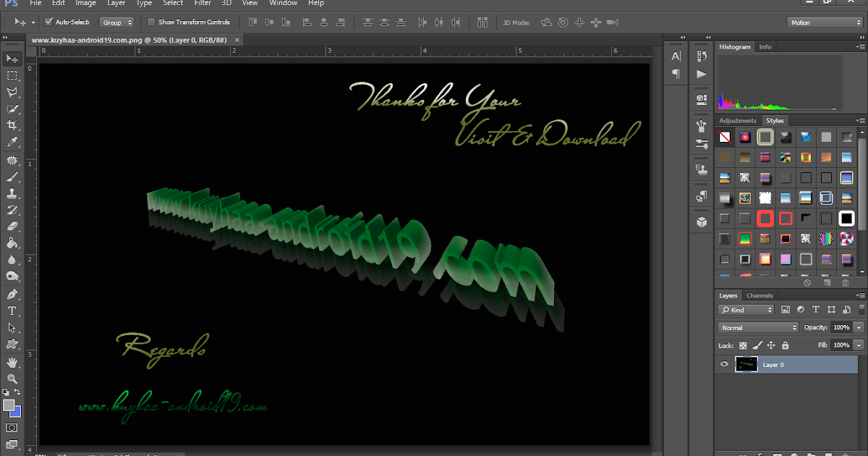Image resolution: width=868 pixels, height=456 pixels.
Task: Expand the Normal blend mode dropdown
Action: tap(758, 328)
